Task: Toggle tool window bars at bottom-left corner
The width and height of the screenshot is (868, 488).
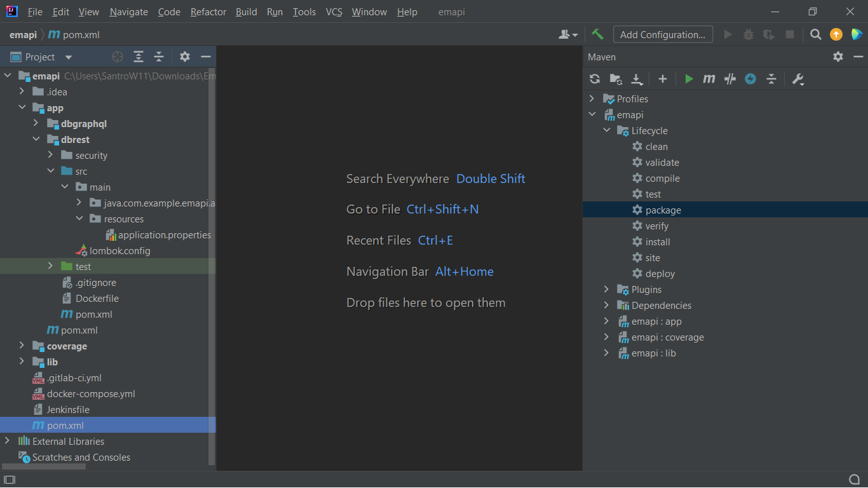Action: click(10, 479)
